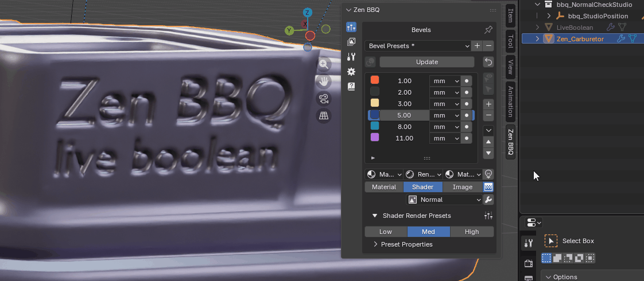Move the bevel entry down

tap(488, 153)
